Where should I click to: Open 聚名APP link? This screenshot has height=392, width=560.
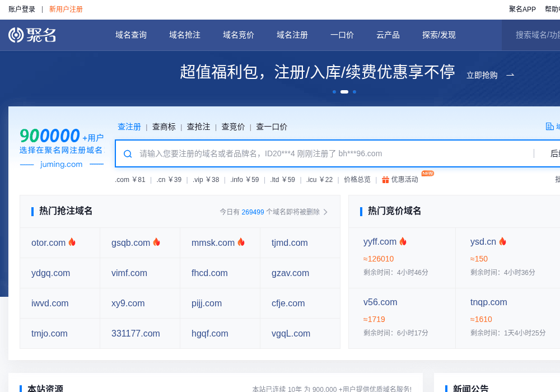coord(522,10)
